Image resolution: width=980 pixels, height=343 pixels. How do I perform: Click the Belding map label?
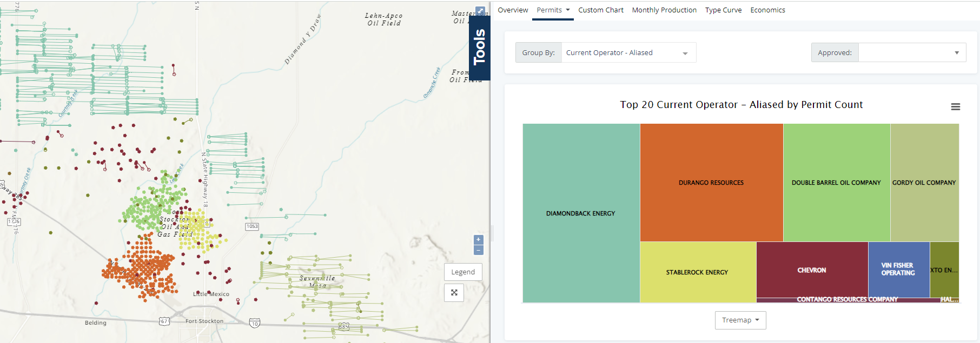[x=96, y=322]
